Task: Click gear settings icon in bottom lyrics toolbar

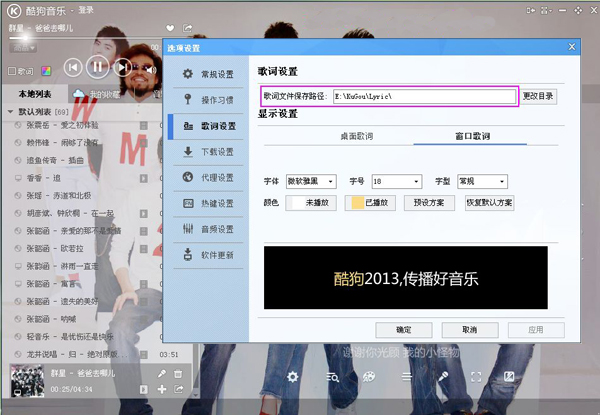Action: (293, 377)
